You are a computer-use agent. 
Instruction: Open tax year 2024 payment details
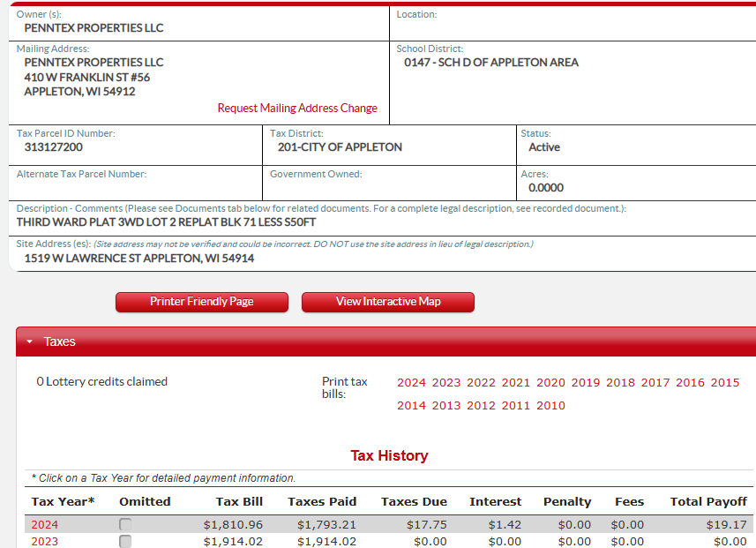(45, 525)
